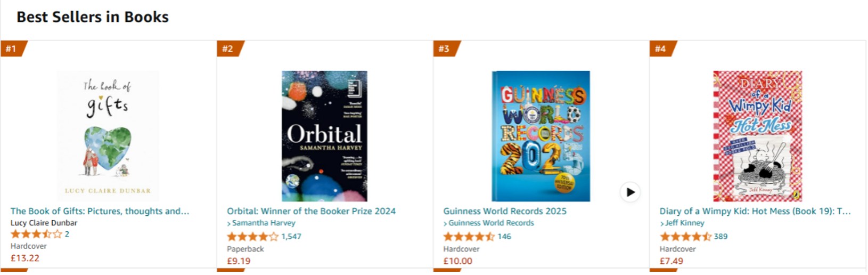
Task: Visit Samantha Harvey's author page
Action: point(264,223)
